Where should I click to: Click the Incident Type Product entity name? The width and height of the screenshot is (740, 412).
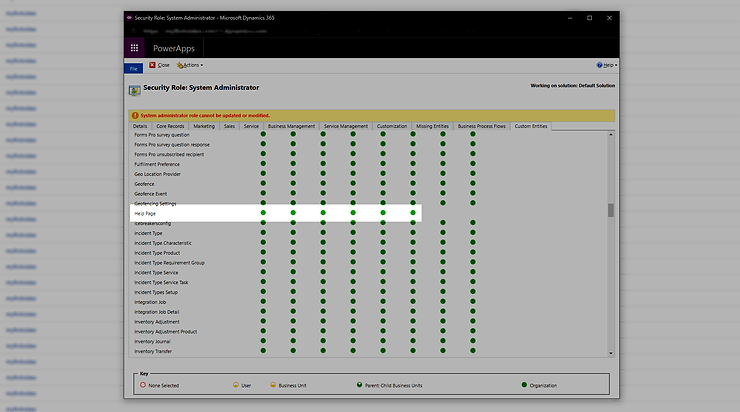pos(157,253)
